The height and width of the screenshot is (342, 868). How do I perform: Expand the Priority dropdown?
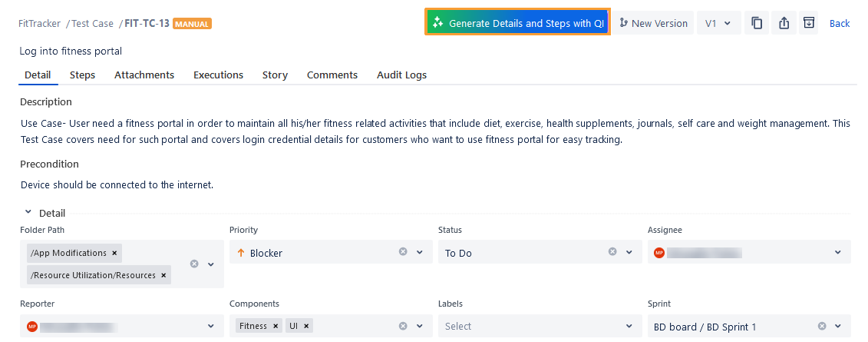tap(420, 252)
